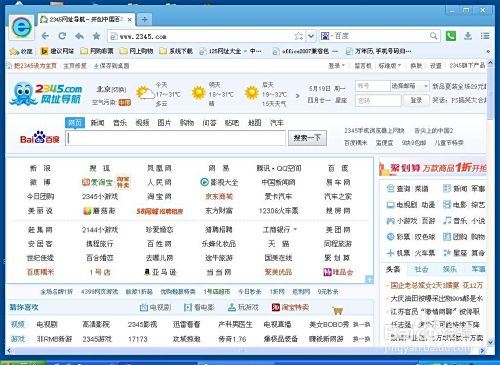Open the 网上购物 bookmark folder

pyautogui.click(x=136, y=51)
